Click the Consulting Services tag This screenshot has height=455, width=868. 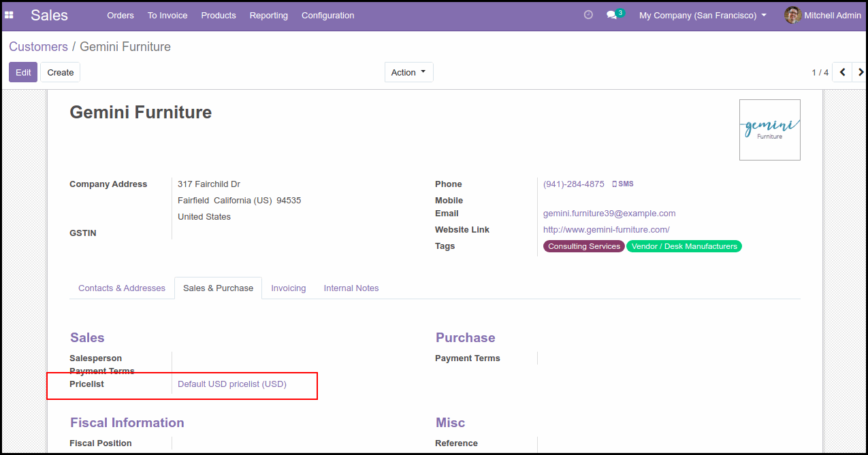point(584,246)
